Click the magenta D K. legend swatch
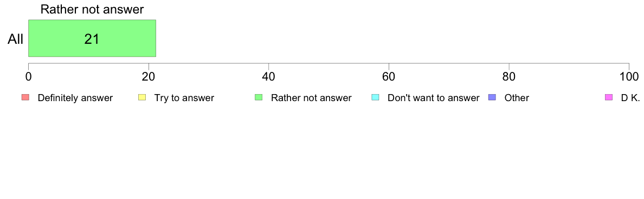This screenshot has width=644, height=199. click(x=609, y=97)
